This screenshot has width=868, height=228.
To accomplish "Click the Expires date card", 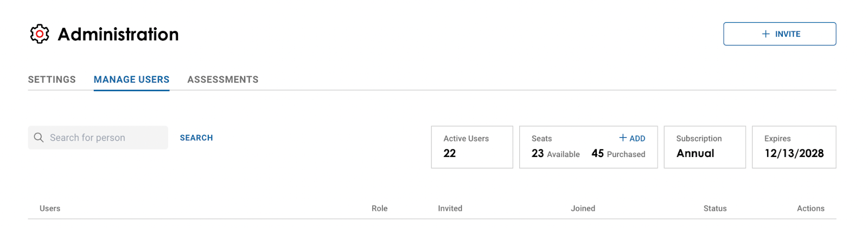I will (794, 147).
